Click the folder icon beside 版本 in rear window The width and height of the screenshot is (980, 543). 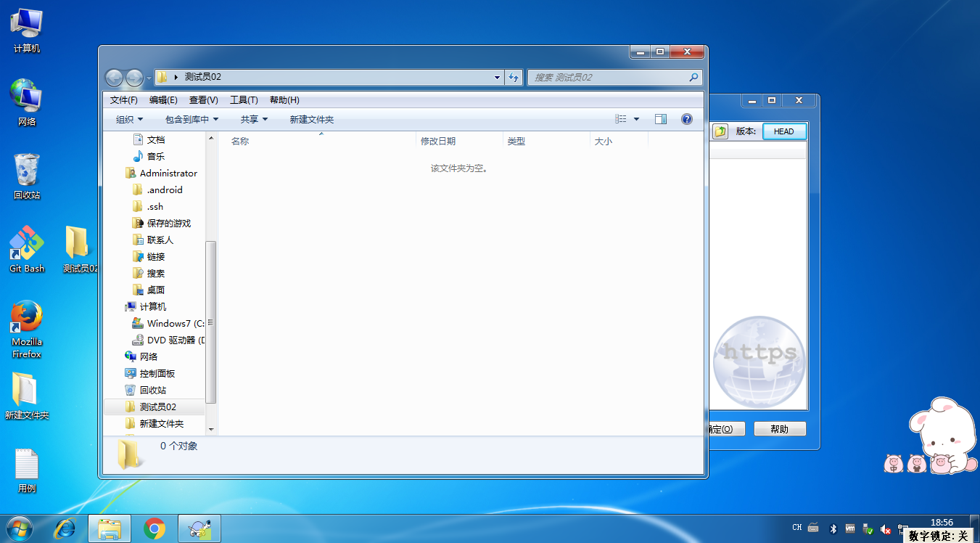tap(720, 131)
